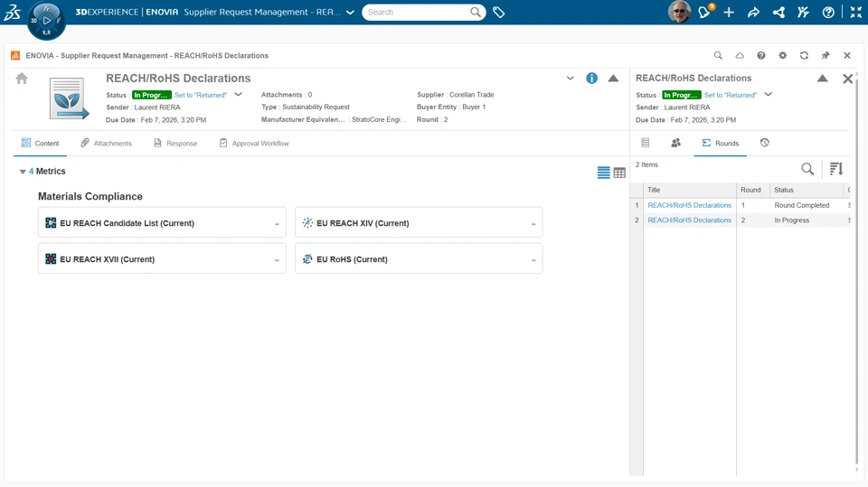This screenshot has width=868, height=487.
Task: Pin the widget
Action: coord(826,55)
